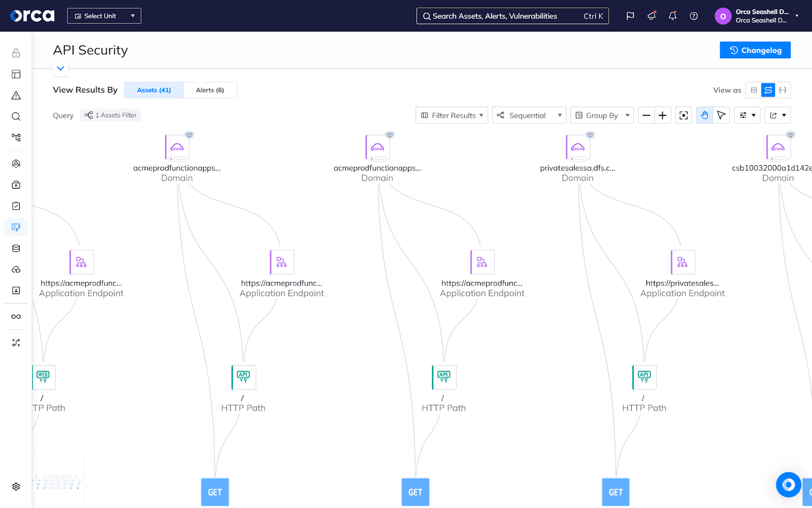Zoom out the graph with minus button

pos(646,115)
